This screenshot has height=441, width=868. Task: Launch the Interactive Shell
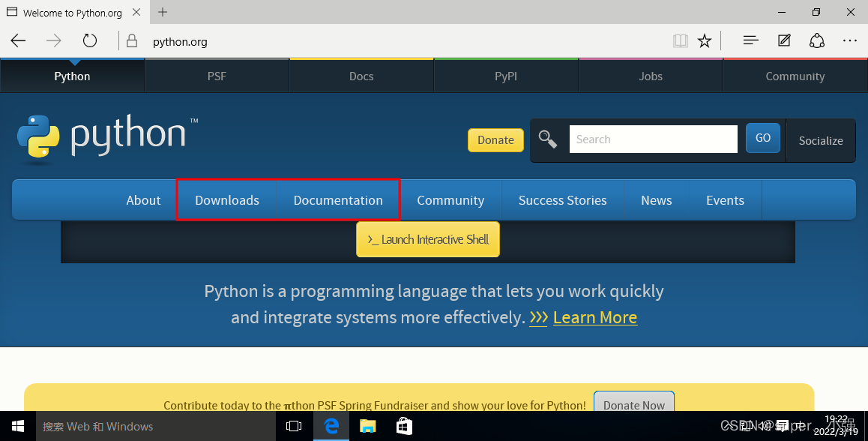point(428,239)
